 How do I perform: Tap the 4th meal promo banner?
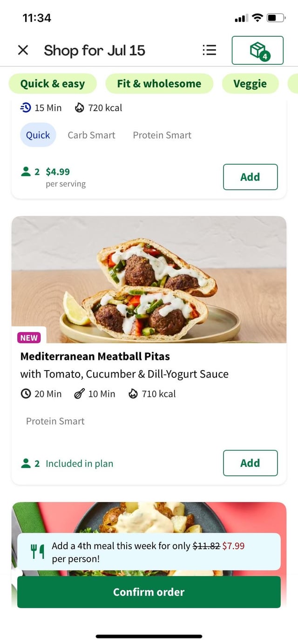149,551
